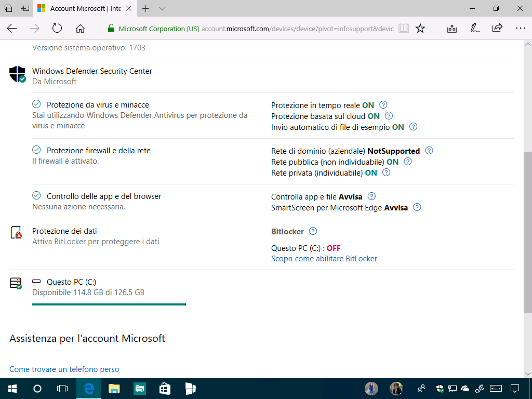532x399 pixels.
Task: Add page to favorites star
Action: (420, 29)
